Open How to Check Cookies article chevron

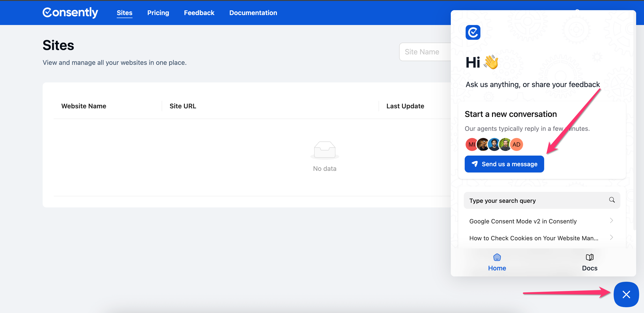click(611, 238)
